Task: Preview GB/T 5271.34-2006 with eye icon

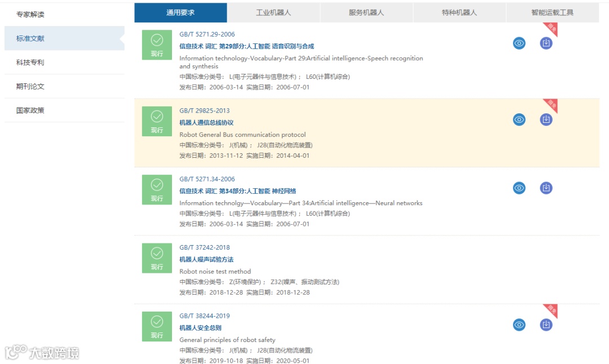Action: (x=519, y=188)
